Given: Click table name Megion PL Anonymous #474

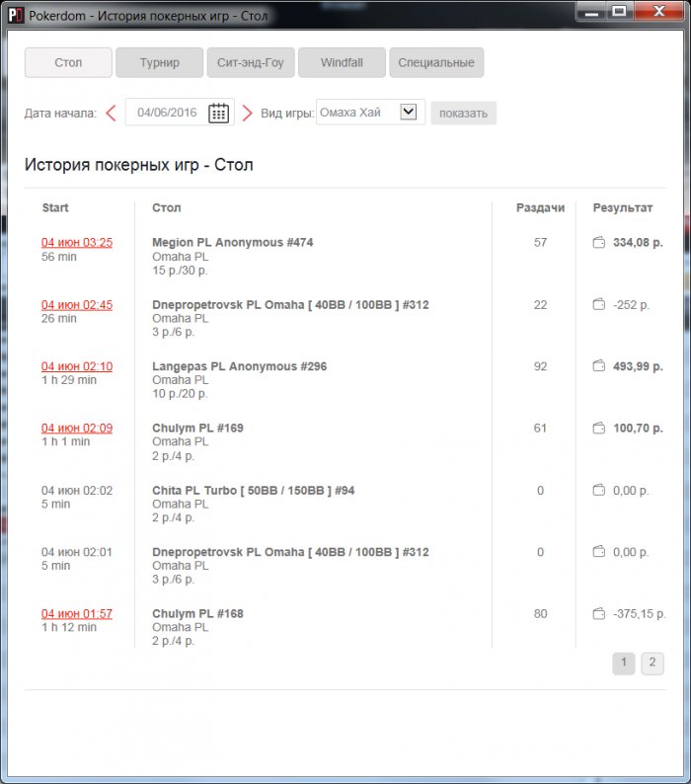Looking at the screenshot, I should click(233, 243).
